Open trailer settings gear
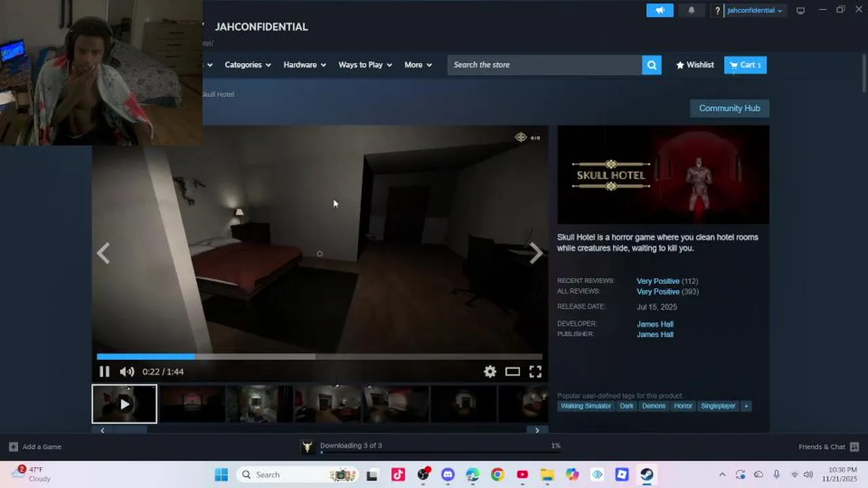Image resolution: width=868 pixels, height=488 pixels. click(x=490, y=371)
